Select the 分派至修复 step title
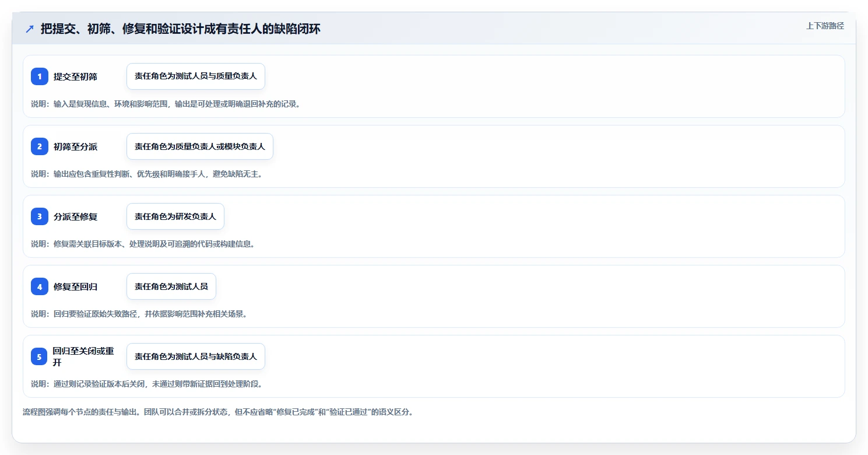This screenshot has width=868, height=455. coord(76,216)
